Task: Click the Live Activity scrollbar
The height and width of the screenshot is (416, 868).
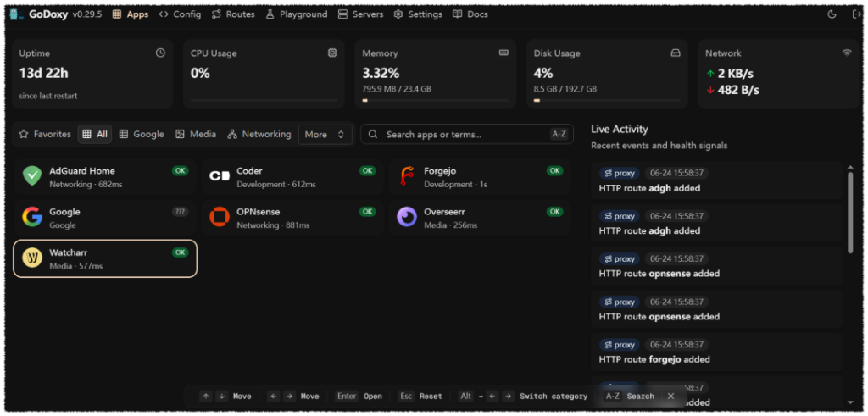Action: tap(850, 213)
